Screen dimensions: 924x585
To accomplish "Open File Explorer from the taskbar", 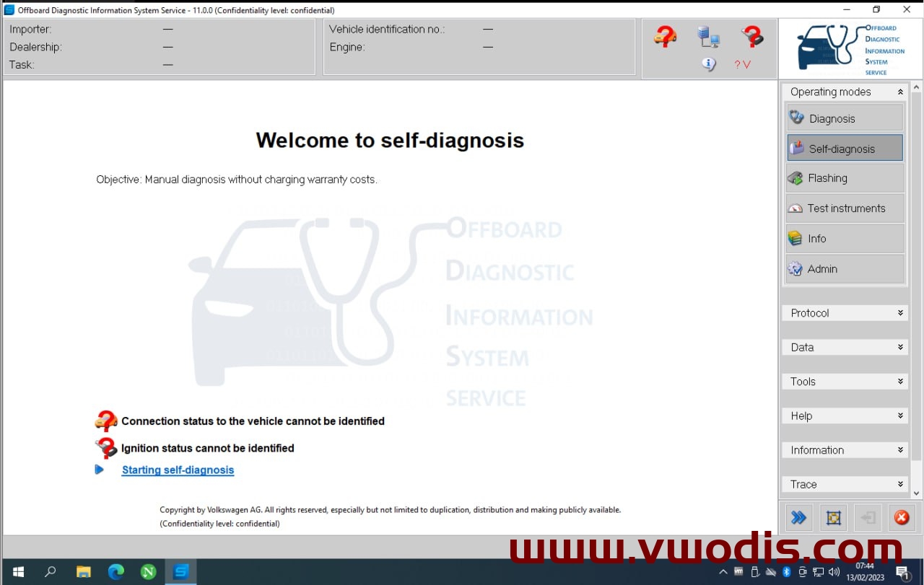I will (x=83, y=572).
